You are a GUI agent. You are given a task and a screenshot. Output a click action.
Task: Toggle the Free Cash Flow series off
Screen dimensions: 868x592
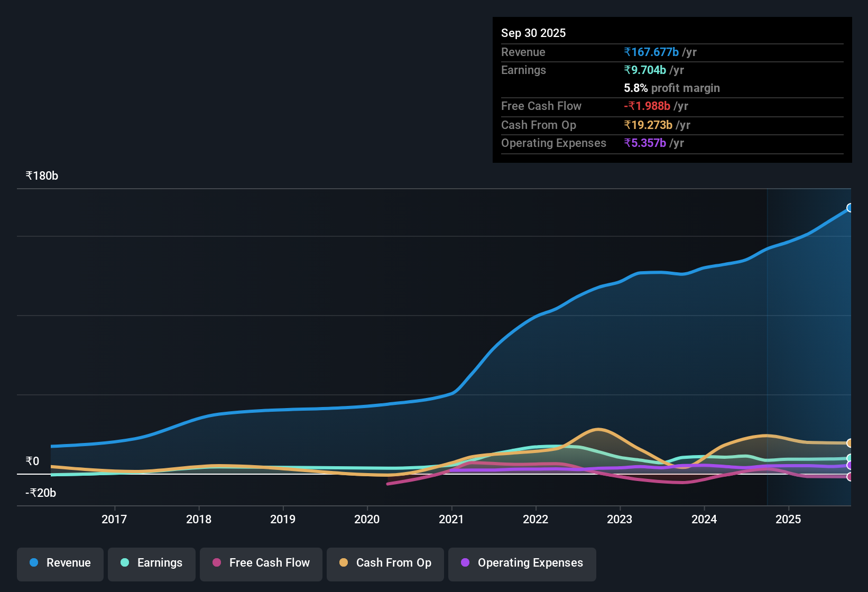point(261,563)
